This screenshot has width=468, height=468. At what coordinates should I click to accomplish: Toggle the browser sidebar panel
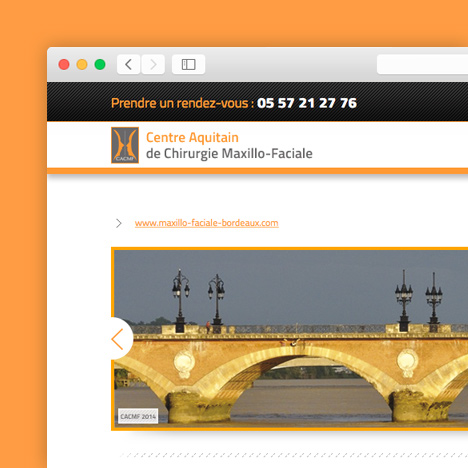[x=188, y=64]
